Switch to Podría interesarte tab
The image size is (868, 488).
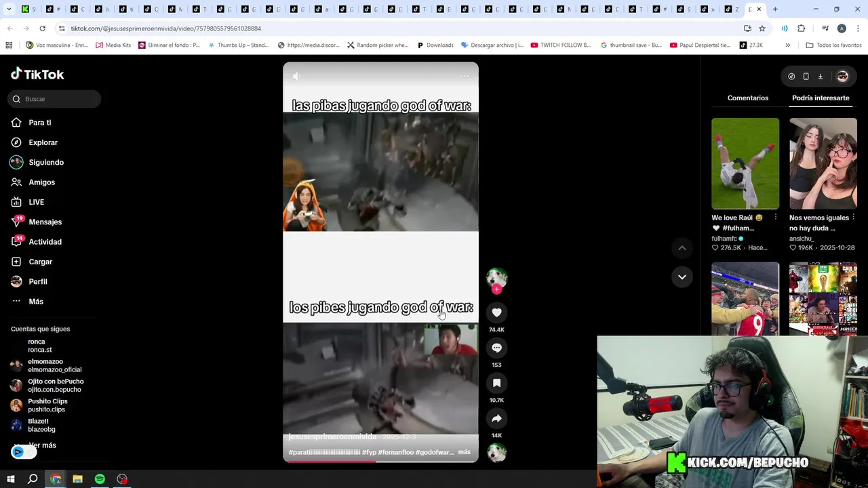point(821,98)
